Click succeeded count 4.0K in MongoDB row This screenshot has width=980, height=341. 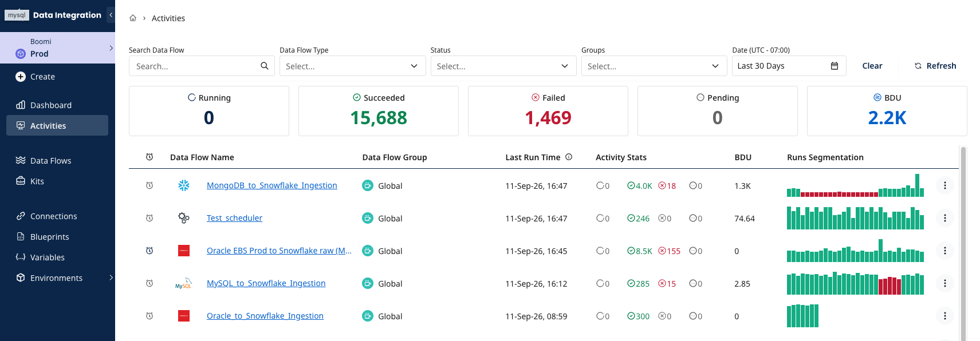640,185
